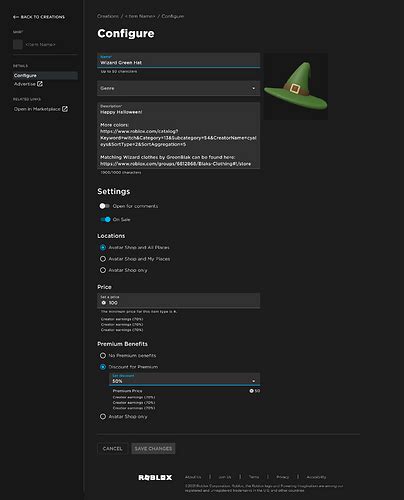Image resolution: width=404 pixels, height=500 pixels.
Task: Click the Robux icon in the price field
Action: [104, 303]
